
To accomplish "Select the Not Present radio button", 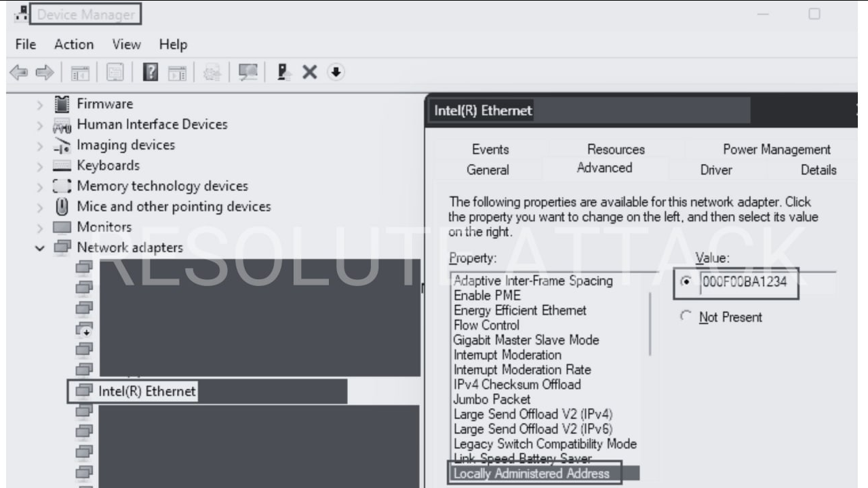I will tap(686, 317).
